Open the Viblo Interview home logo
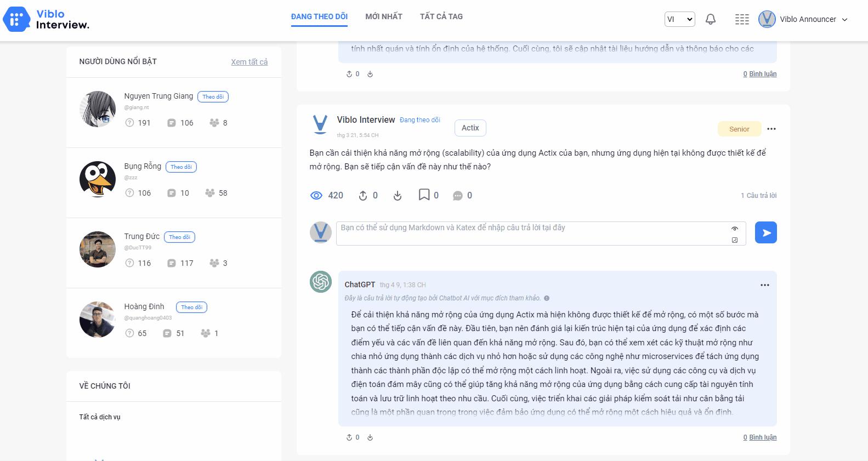 coord(46,20)
